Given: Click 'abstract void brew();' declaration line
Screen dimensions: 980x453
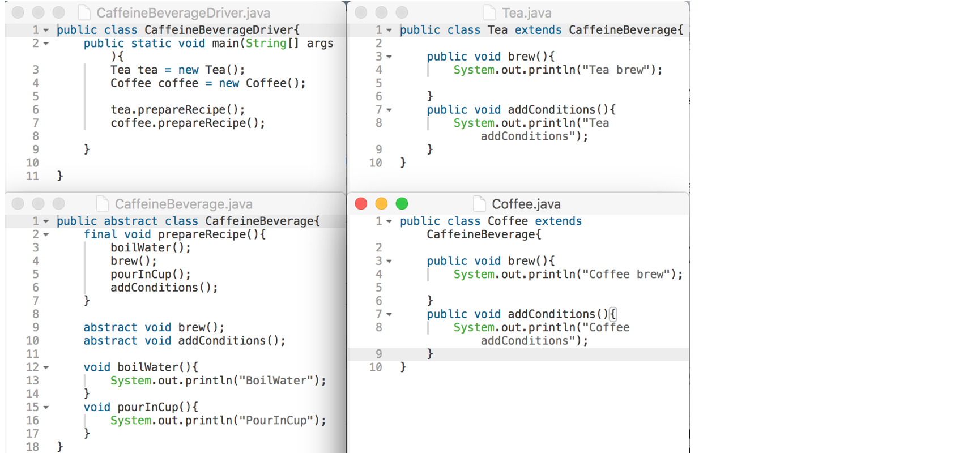Looking at the screenshot, I should point(154,327).
